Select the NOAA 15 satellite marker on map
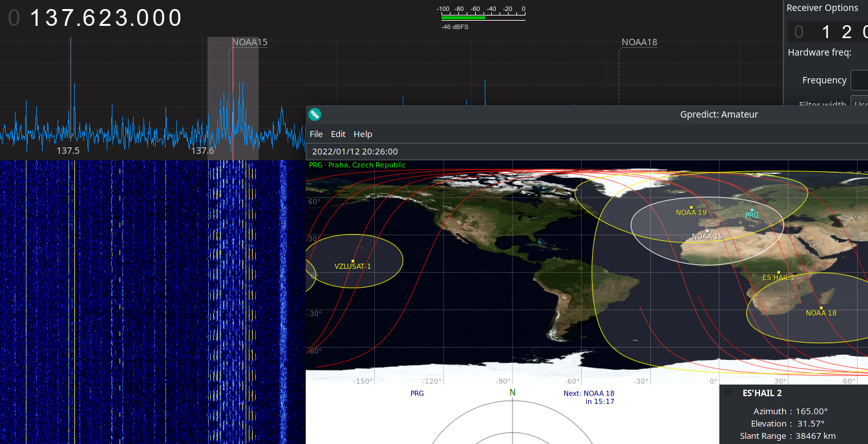868x444 pixels. 708,231
